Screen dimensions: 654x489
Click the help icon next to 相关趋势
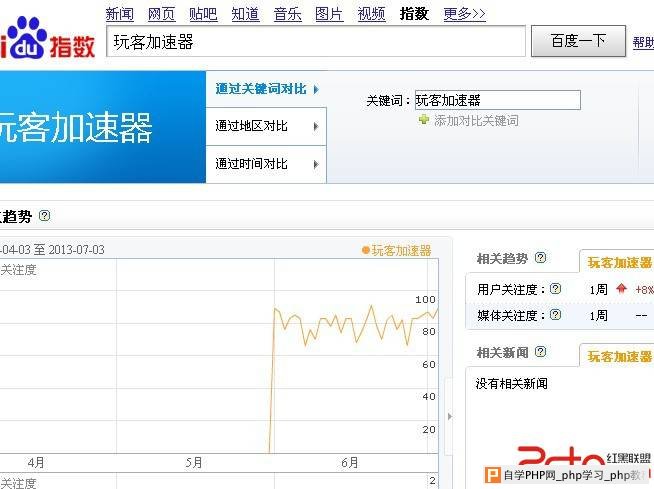point(541,257)
